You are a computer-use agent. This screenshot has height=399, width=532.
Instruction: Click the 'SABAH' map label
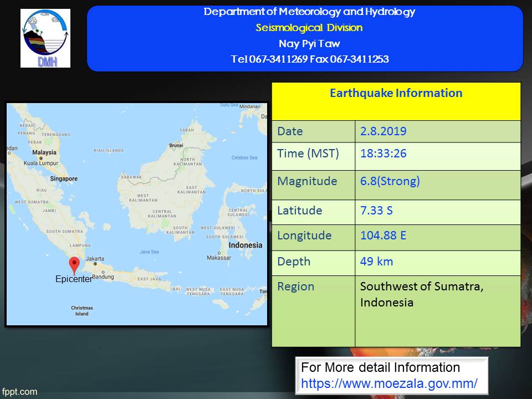pos(187,130)
